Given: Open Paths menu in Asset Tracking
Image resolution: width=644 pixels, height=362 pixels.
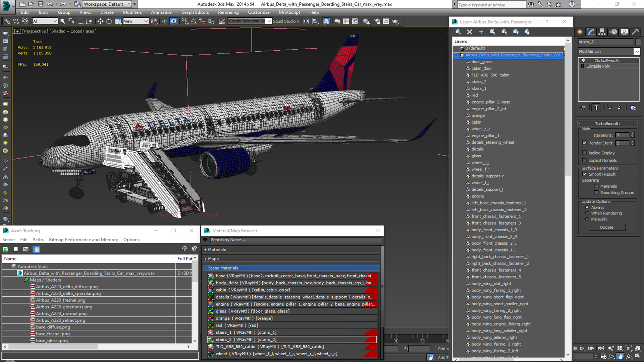Looking at the screenshot, I should click(38, 240).
